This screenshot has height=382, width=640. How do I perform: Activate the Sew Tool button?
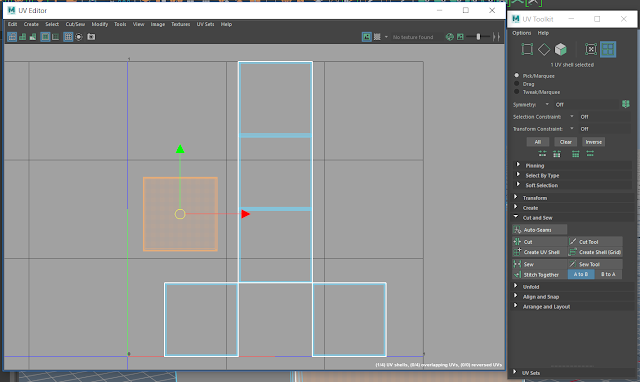click(595, 264)
